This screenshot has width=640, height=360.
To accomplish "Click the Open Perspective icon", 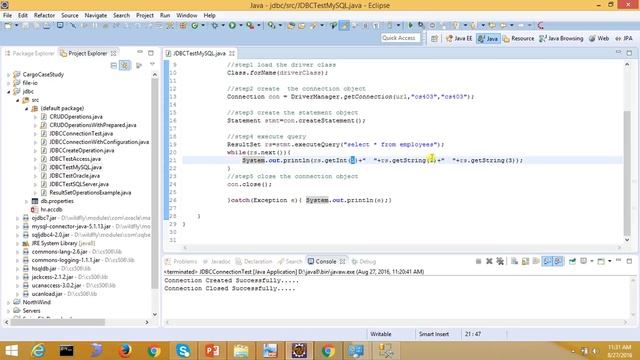I will tap(435, 38).
